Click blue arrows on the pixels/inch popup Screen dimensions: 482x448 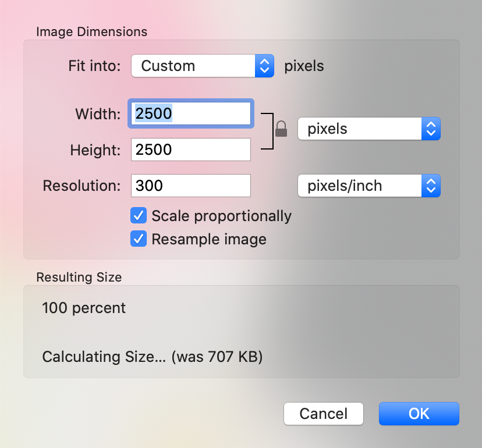(x=431, y=186)
